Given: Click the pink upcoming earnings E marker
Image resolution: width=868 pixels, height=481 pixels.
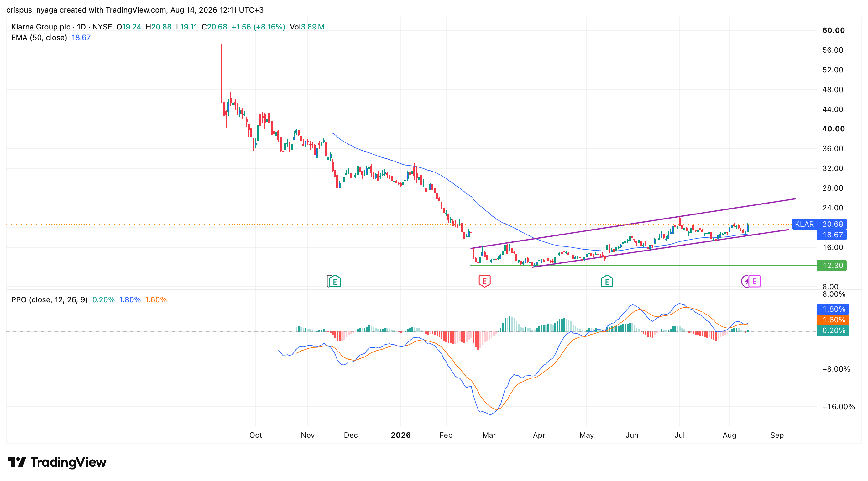Looking at the screenshot, I should 754,281.
